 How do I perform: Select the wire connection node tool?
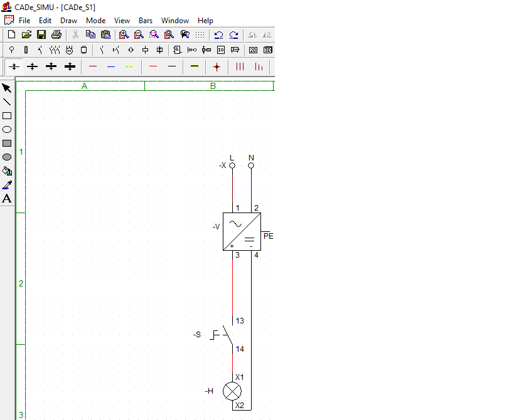tap(217, 67)
